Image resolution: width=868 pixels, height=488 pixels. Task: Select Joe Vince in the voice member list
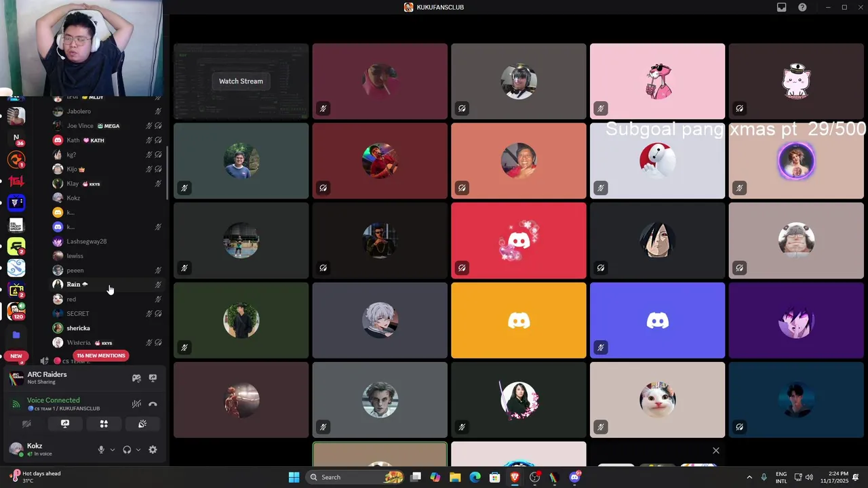pos(108,125)
